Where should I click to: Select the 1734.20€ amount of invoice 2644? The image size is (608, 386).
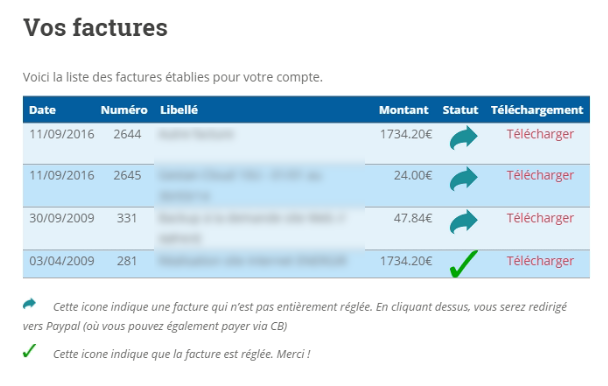coord(406,134)
